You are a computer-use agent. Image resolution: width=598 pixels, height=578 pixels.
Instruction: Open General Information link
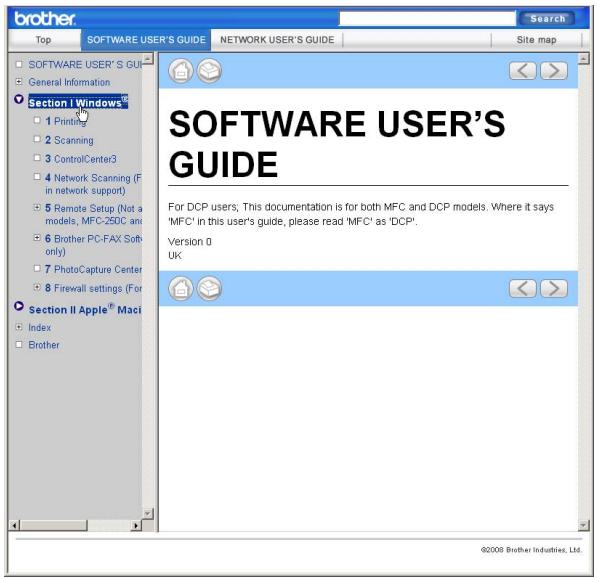(69, 82)
